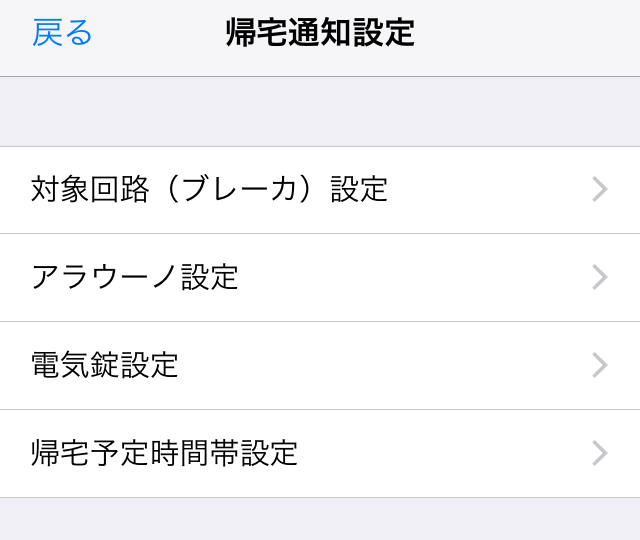Tap the 対象回路（ブレーカ）設定 label text
This screenshot has width=640, height=540.
(209, 189)
